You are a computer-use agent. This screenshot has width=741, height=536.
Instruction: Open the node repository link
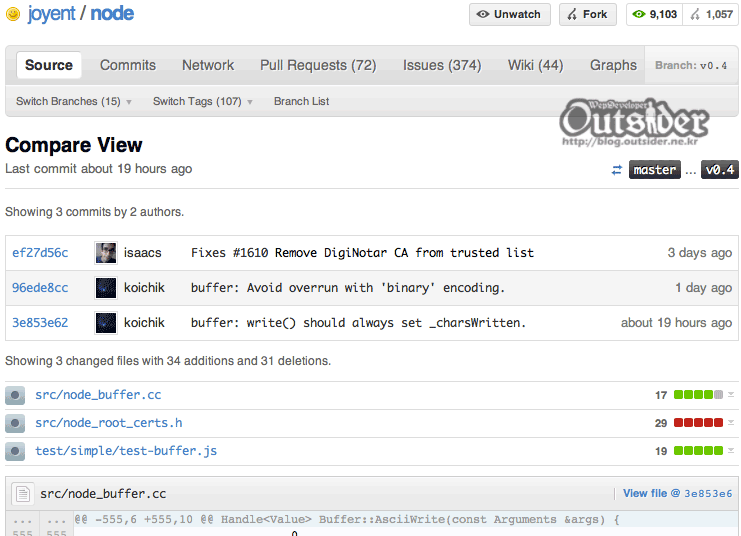pyautogui.click(x=112, y=14)
